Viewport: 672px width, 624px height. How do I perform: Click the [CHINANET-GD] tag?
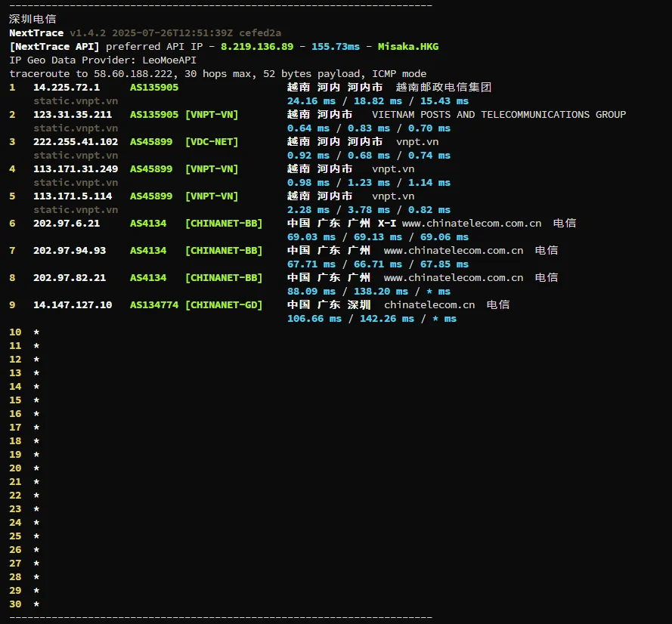pos(224,305)
